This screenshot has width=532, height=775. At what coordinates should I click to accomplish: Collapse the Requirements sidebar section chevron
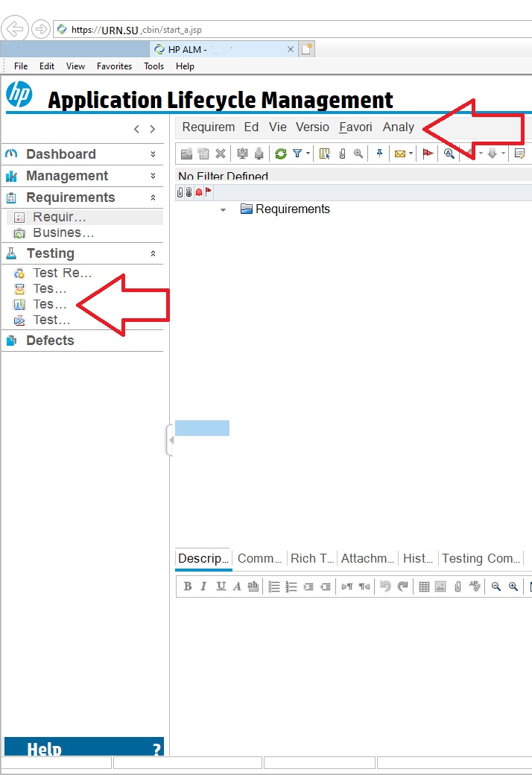point(153,197)
